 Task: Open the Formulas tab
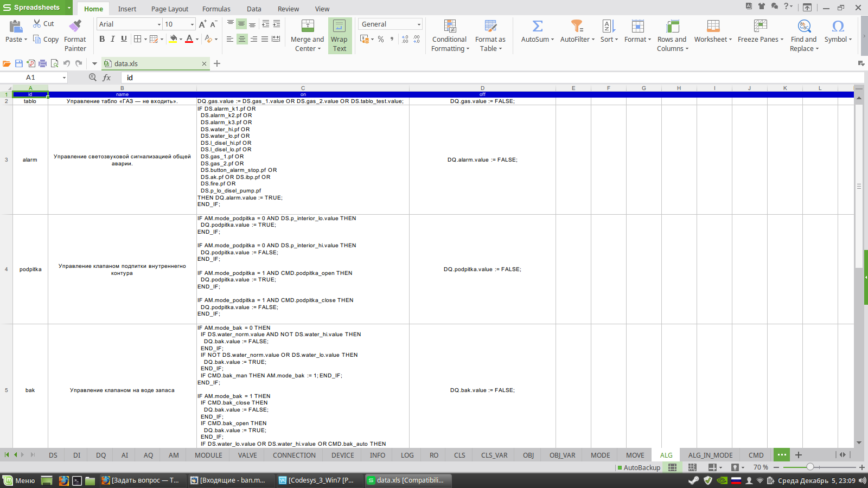click(216, 9)
